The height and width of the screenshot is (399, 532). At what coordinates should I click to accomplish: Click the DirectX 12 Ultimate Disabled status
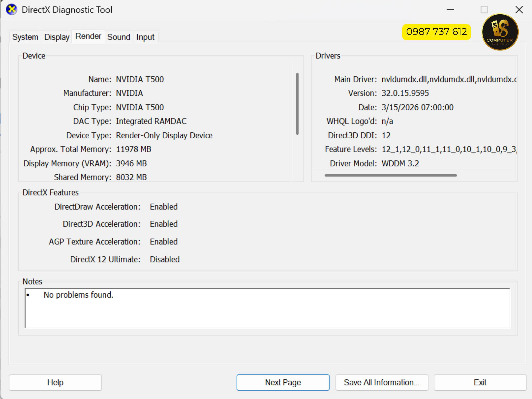165,260
